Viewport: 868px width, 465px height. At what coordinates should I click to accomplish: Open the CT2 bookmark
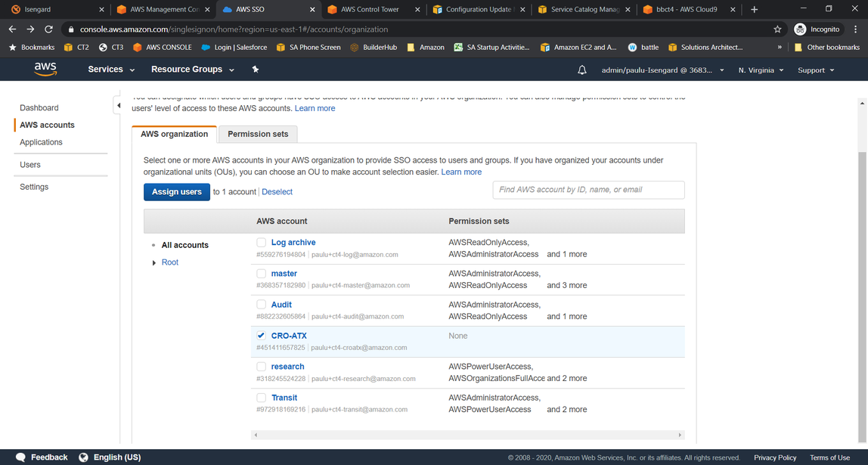[x=76, y=47]
